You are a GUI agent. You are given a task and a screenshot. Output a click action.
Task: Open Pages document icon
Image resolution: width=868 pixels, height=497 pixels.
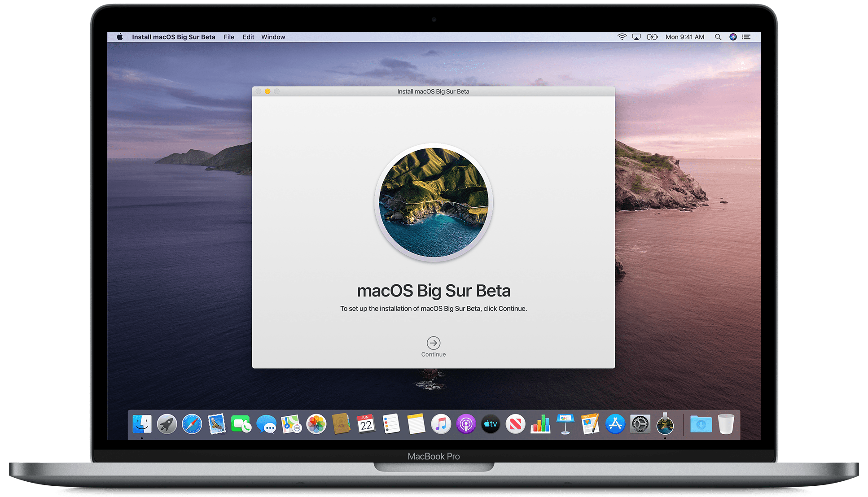[x=590, y=424]
